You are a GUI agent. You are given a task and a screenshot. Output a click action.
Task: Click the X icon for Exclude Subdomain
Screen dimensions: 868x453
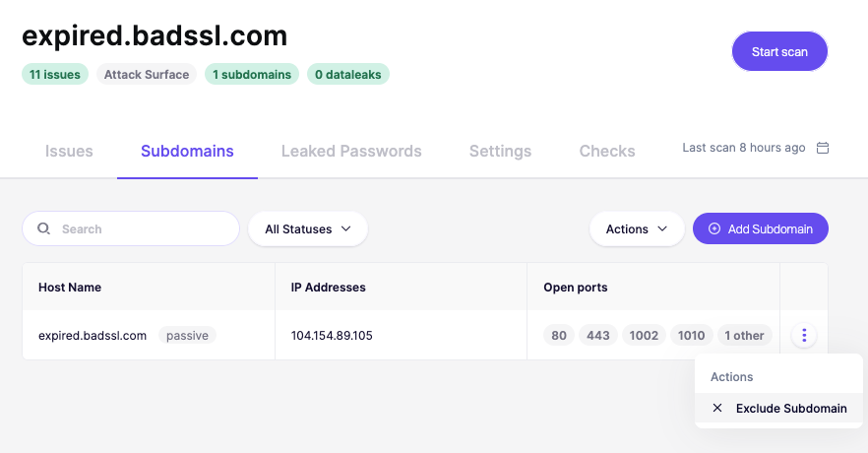pos(717,409)
